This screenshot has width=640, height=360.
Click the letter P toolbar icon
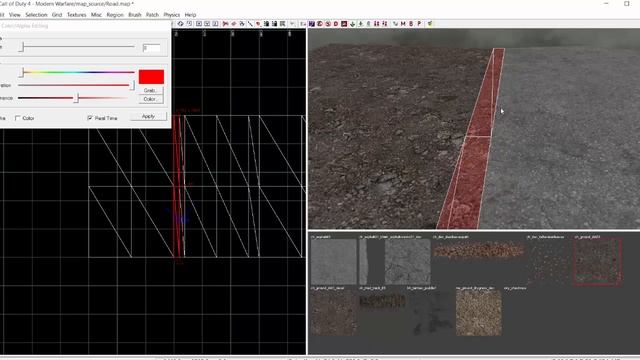click(x=419, y=24)
